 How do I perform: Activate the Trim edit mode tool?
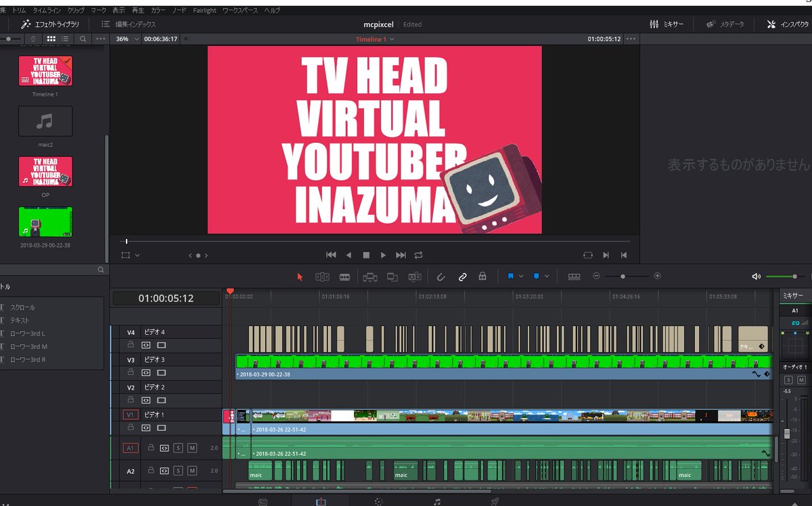coord(322,277)
